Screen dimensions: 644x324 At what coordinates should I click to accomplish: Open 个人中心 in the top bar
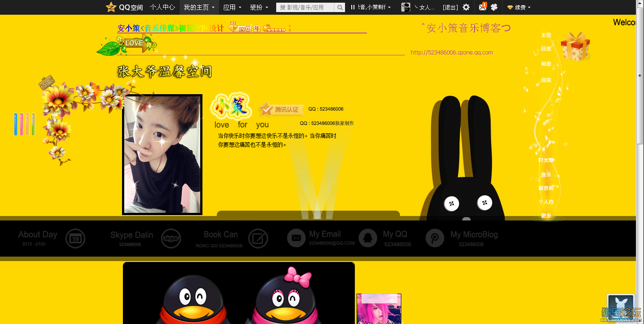pos(162,7)
